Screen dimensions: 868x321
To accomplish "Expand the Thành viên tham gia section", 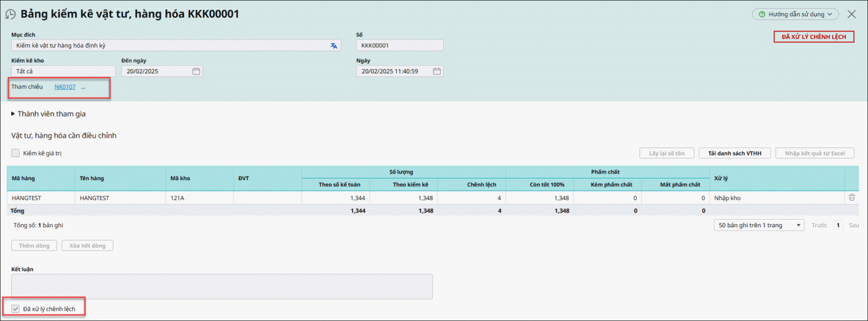I will [13, 114].
